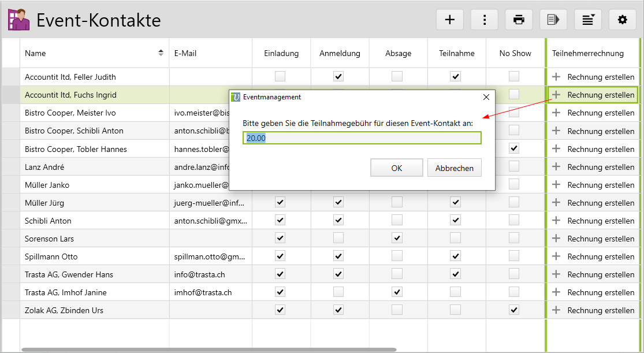Click the participation fee input field
The image size is (644, 353).
click(362, 138)
